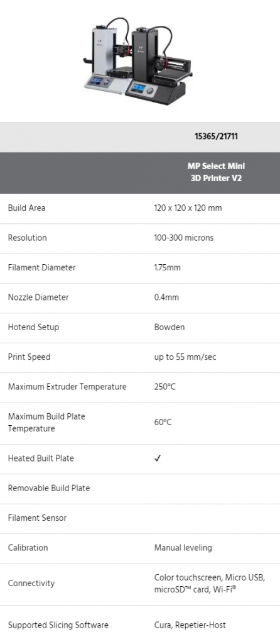
Task: Click the Resolution row label
Action: [x=28, y=238]
